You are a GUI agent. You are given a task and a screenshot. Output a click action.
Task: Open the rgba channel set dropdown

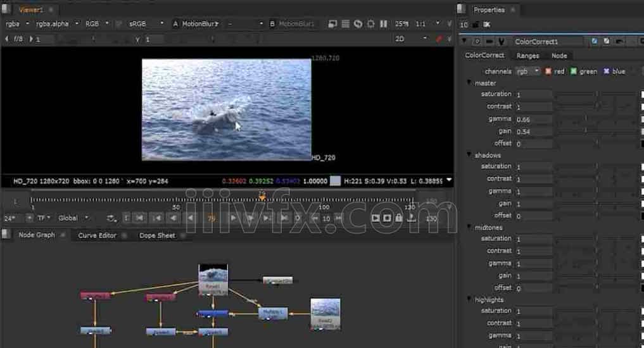pyautogui.click(x=17, y=24)
